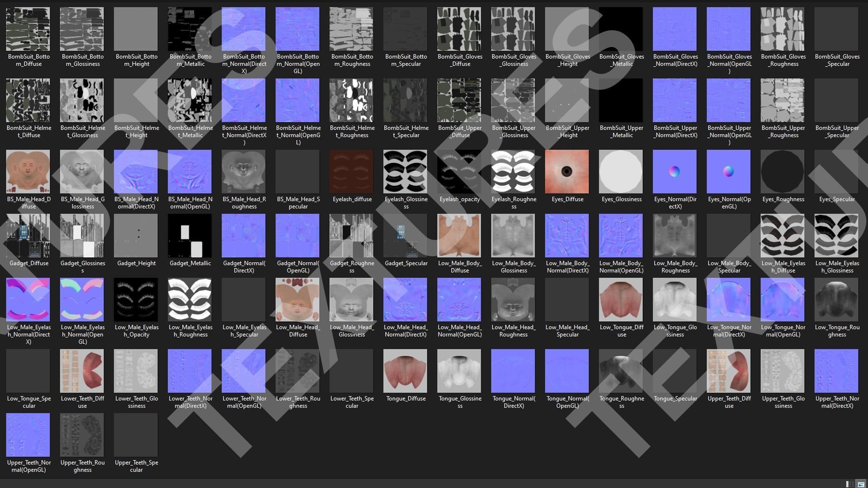The image size is (868, 488).
Task: Select the BombSuit_Bottom_Diffuse texture file
Action: tap(28, 29)
